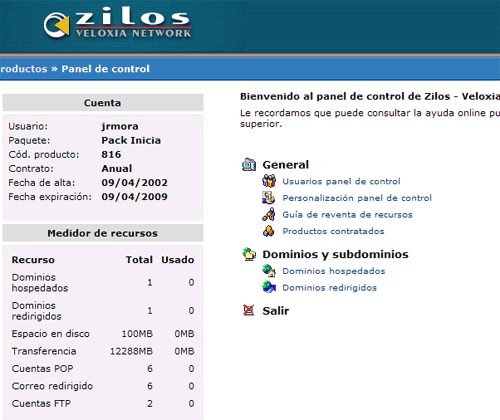500x420 pixels.
Task: Open Personalización panel de control link
Action: 357,198
